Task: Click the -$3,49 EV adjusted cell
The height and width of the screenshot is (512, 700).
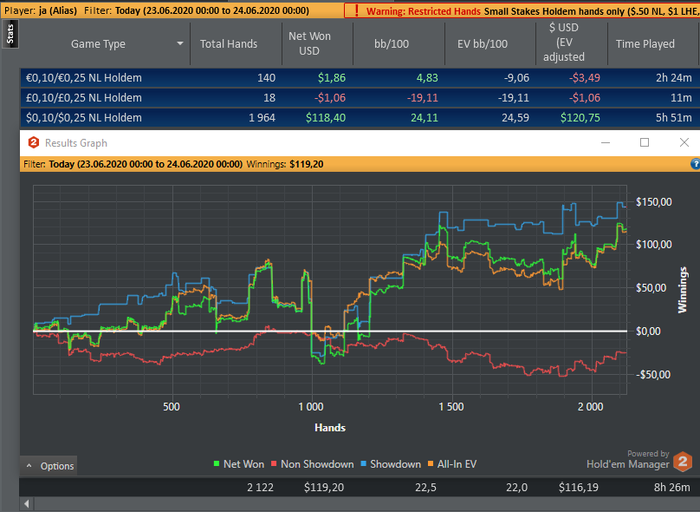Action: [584, 78]
